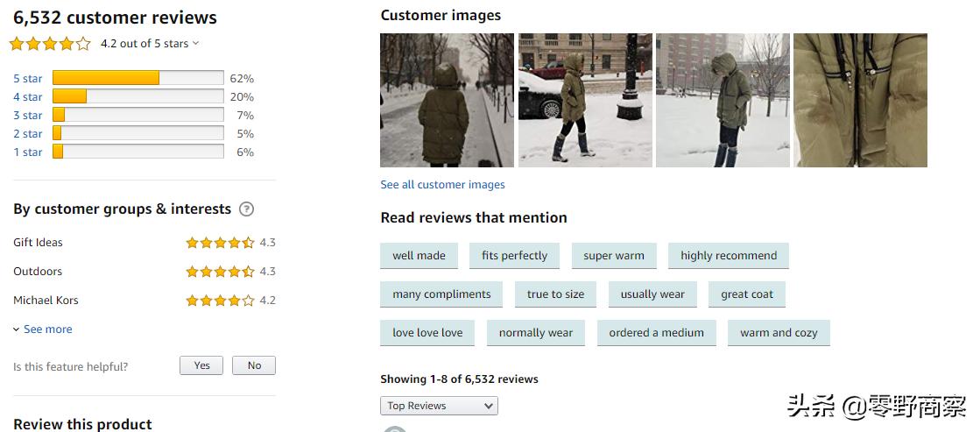Filter by 4 star reviews link
Image resolution: width=980 pixels, height=432 pixels.
(x=28, y=97)
